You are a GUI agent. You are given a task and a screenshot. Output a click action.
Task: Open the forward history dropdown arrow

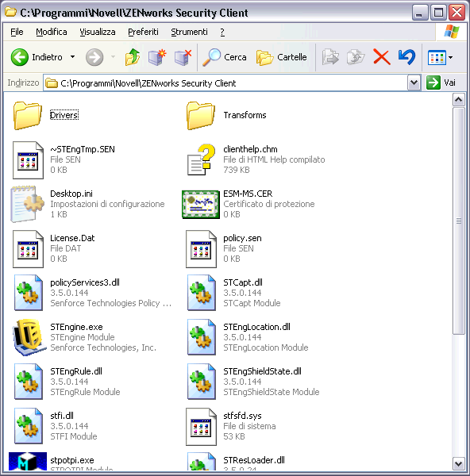pos(113,57)
